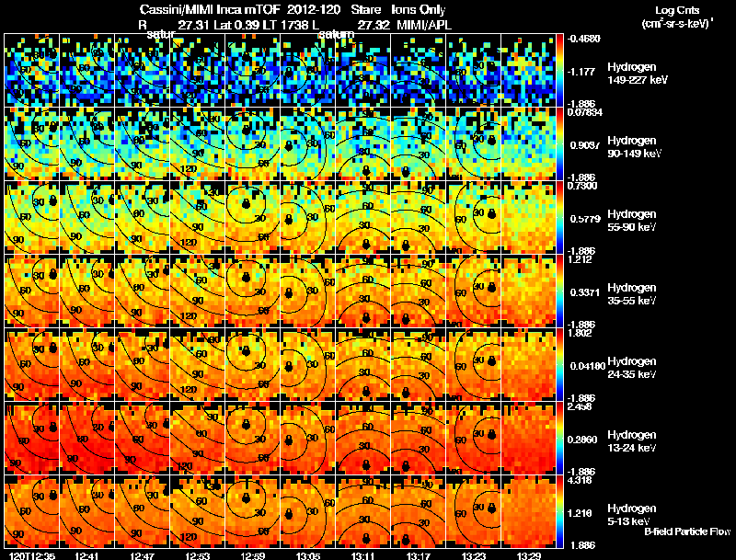Click the Hydrogen 24-35 keV label

click(632, 368)
